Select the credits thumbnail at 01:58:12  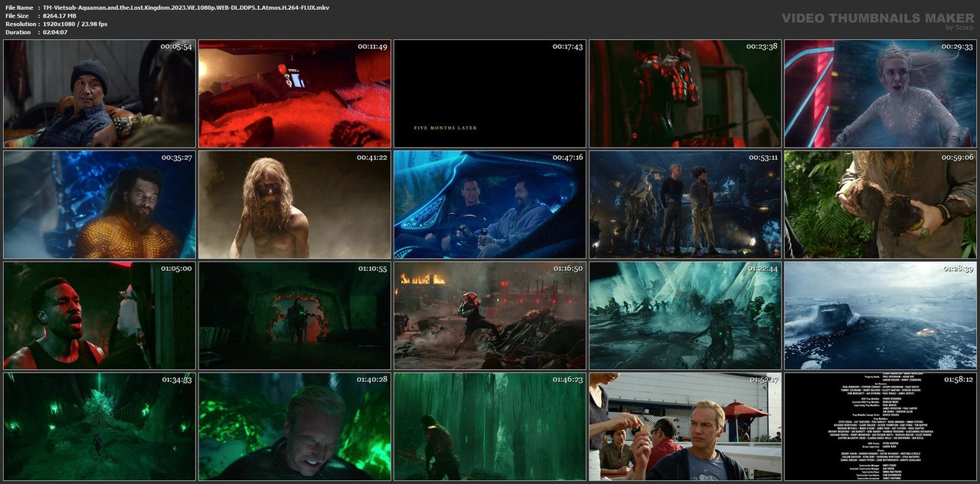[880, 427]
